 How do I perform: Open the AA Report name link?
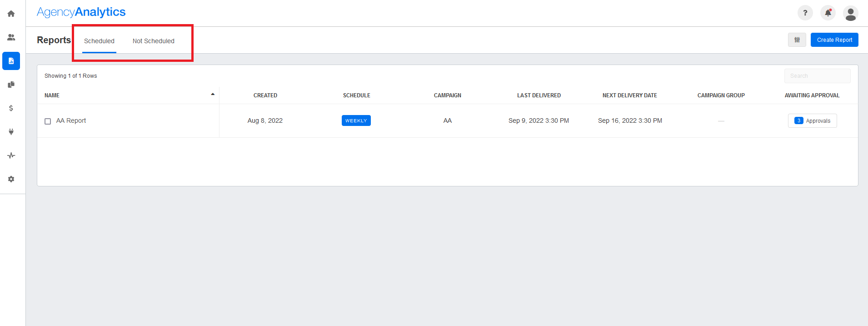71,120
